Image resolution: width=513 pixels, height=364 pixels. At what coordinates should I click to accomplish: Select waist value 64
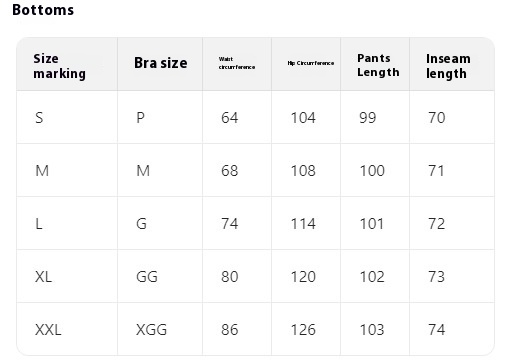230,118
